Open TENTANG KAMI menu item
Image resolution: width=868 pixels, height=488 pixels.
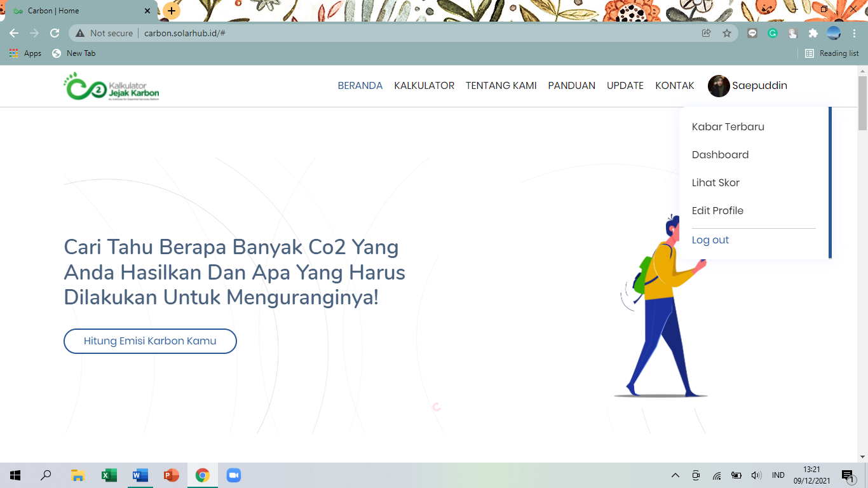point(501,86)
